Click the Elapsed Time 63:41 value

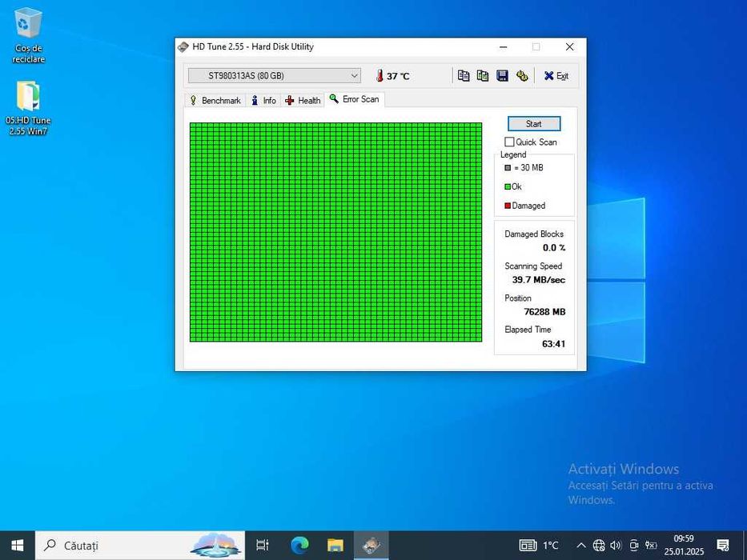[553, 344]
